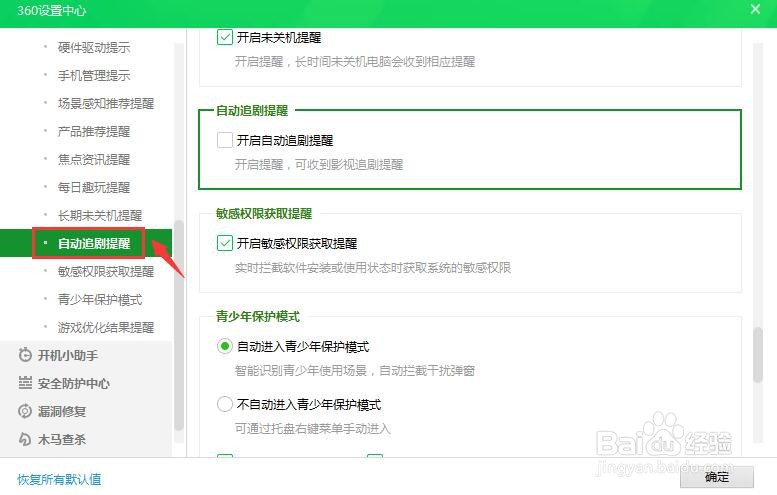The height and width of the screenshot is (495, 777).
Task: Click the sidebar vertical scrollbar thumb
Action: [x=179, y=326]
